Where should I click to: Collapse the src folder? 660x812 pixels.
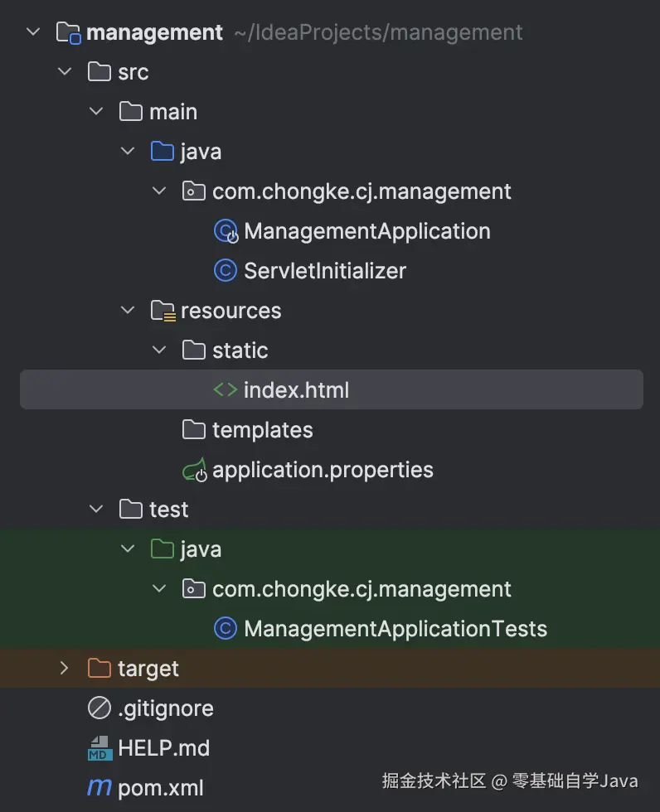click(65, 72)
